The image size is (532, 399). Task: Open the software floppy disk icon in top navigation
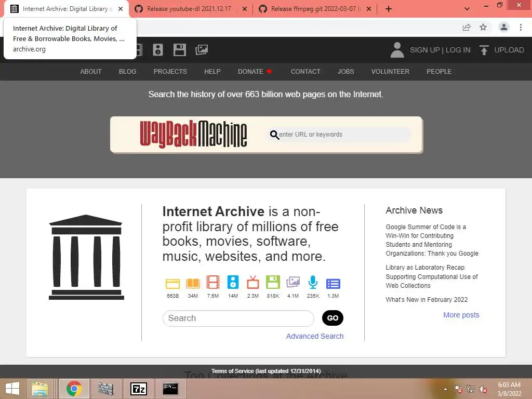pyautogui.click(x=179, y=50)
